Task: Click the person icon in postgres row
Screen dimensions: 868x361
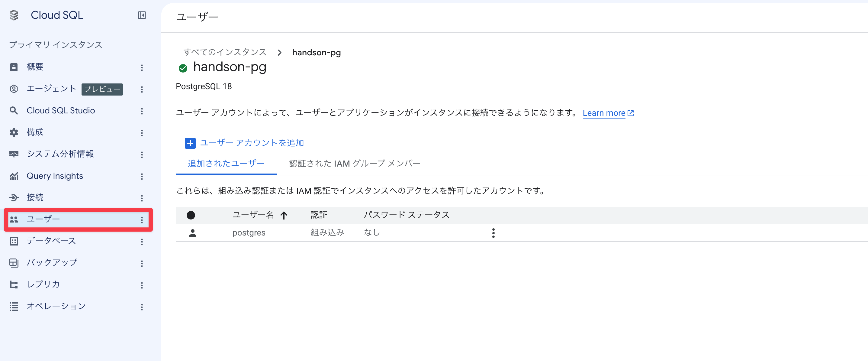Action: (x=193, y=233)
